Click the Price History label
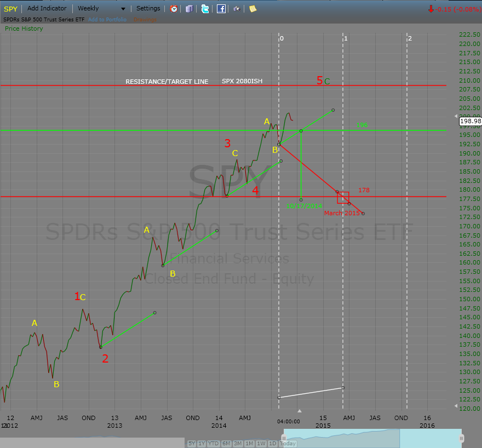Image resolution: width=482 pixels, height=448 pixels. pos(24,28)
